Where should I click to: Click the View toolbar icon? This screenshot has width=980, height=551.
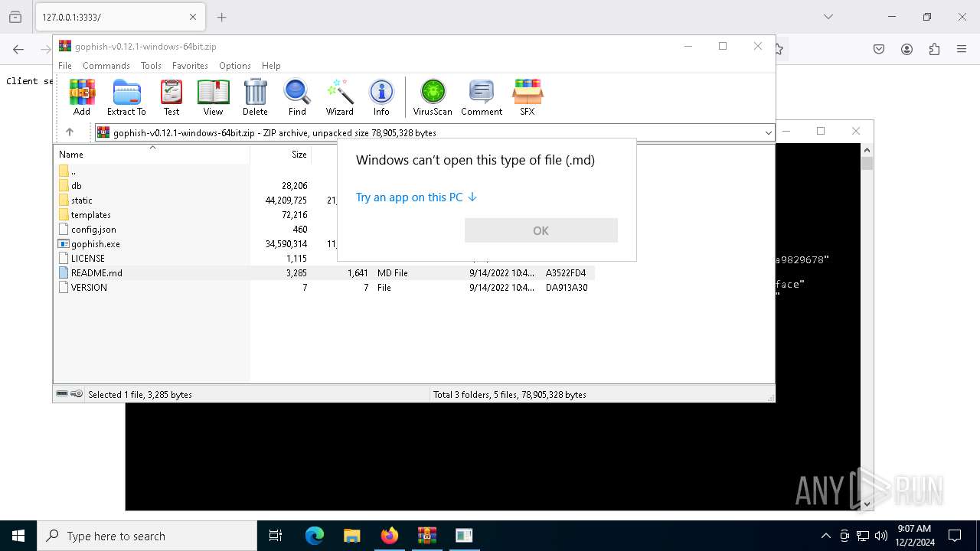point(213,97)
